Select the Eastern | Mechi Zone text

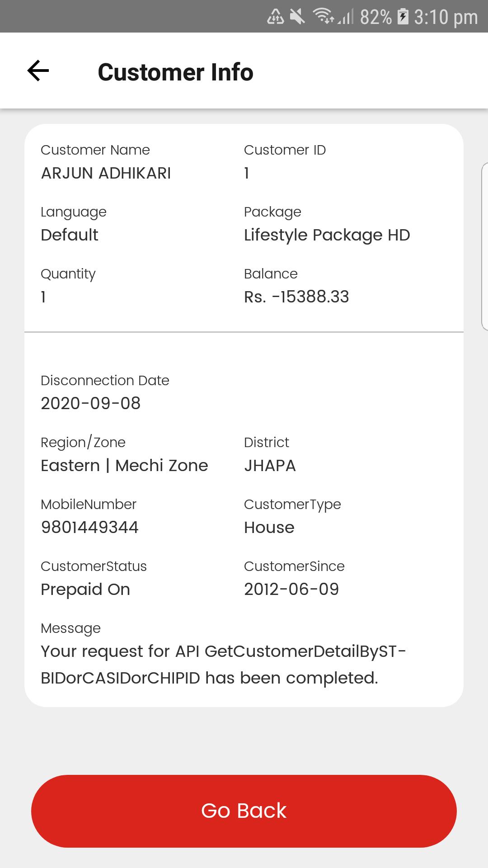(x=124, y=466)
